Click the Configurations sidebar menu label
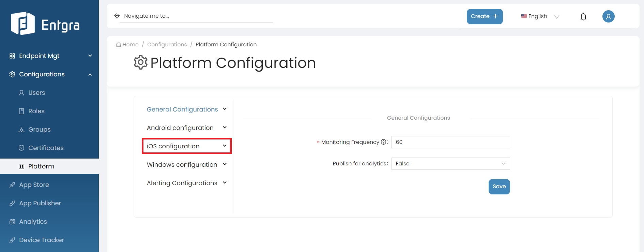644x252 pixels. pyautogui.click(x=42, y=74)
